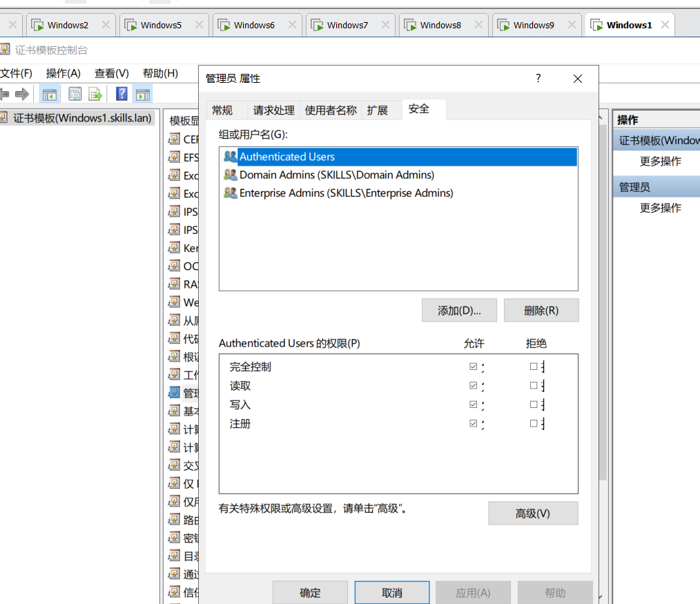Uncheck Allow for 完全控制 permission
This screenshot has height=604, width=700.
473,367
